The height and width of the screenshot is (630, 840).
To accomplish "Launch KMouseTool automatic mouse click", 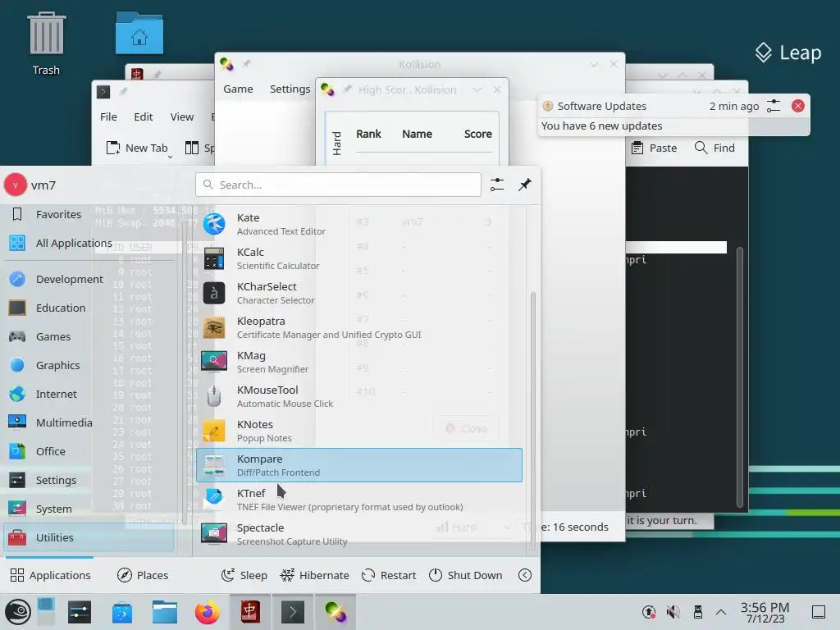I will click(x=359, y=396).
